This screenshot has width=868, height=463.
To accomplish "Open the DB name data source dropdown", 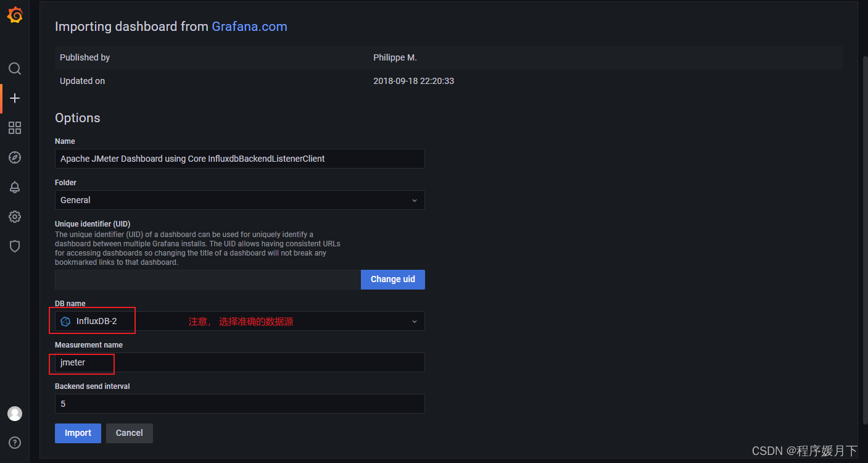I will (240, 321).
